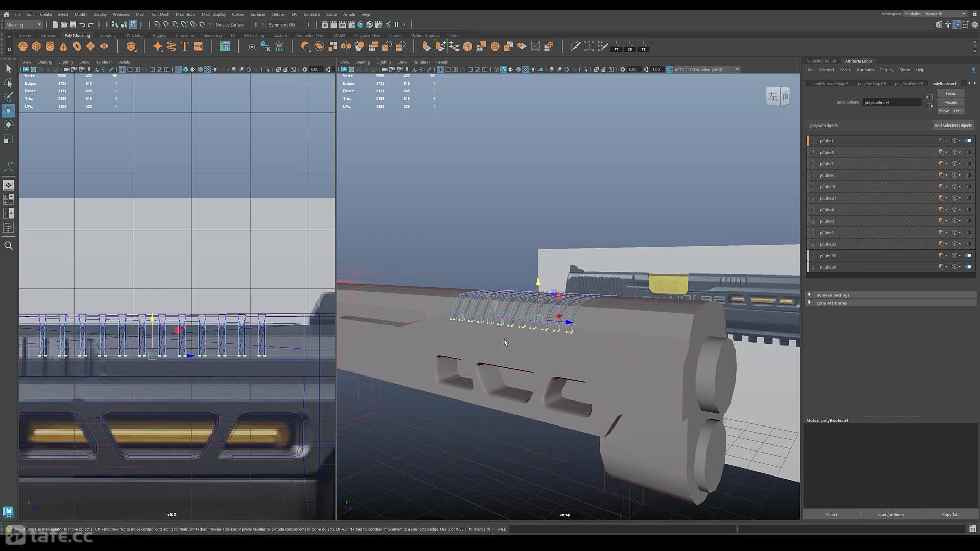Click the workspace lock icon
This screenshot has width=980, height=551.
(974, 14)
